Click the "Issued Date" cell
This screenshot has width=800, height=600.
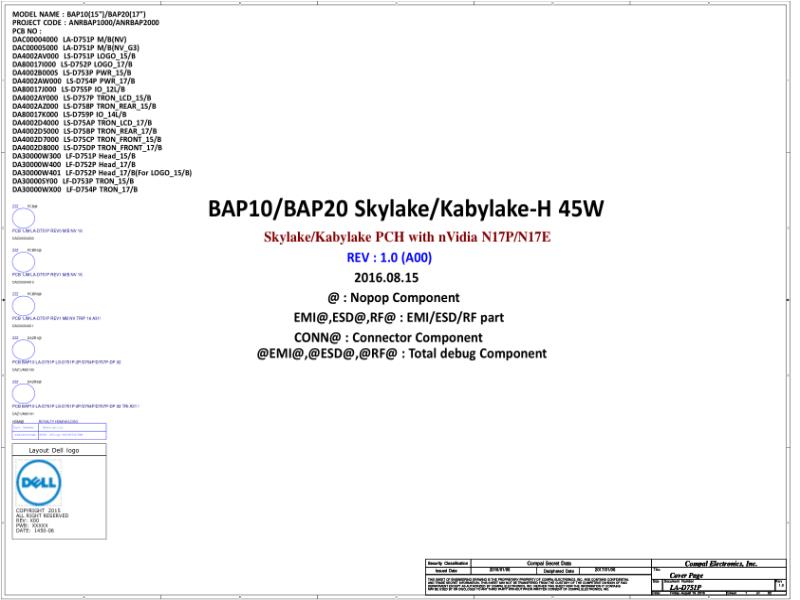pyautogui.click(x=448, y=570)
